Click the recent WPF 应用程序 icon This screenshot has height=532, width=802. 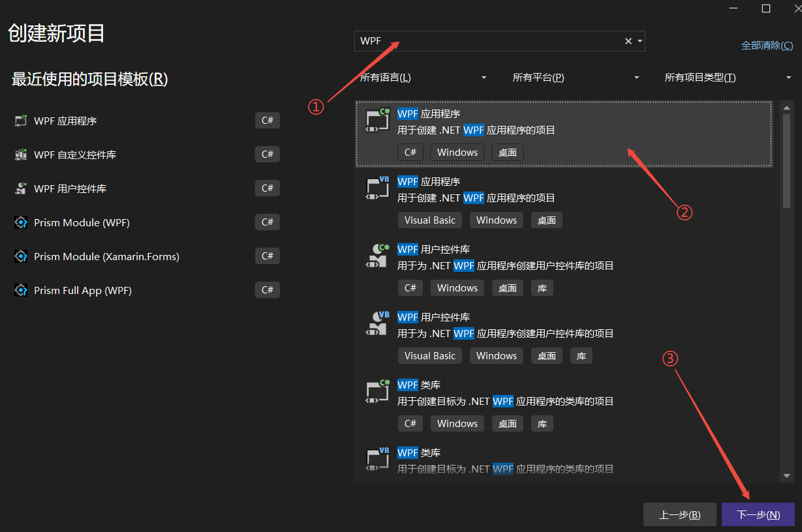tap(21, 121)
